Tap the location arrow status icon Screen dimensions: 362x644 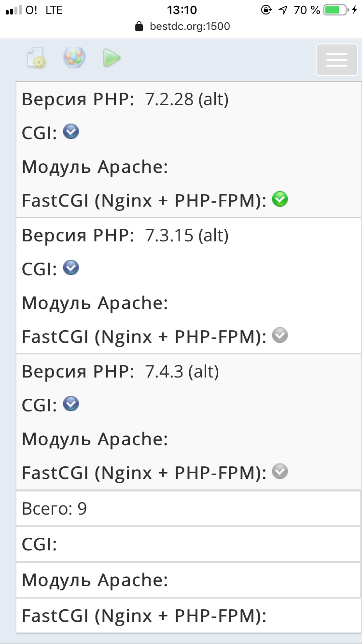(x=283, y=10)
